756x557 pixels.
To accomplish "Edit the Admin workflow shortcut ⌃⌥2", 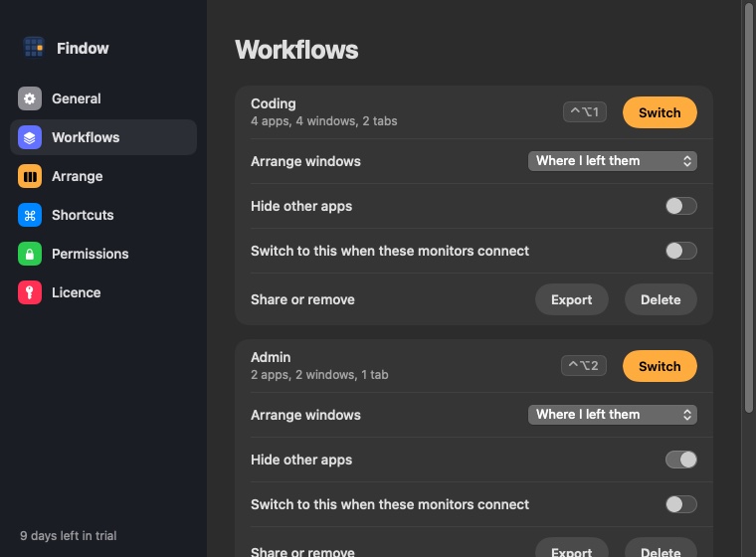I will point(583,366).
